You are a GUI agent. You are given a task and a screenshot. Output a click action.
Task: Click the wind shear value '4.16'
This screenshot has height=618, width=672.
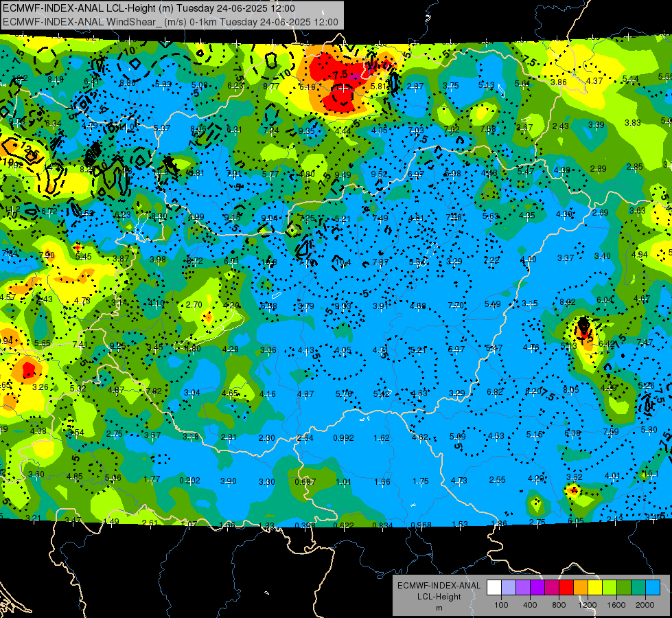[x=268, y=393]
